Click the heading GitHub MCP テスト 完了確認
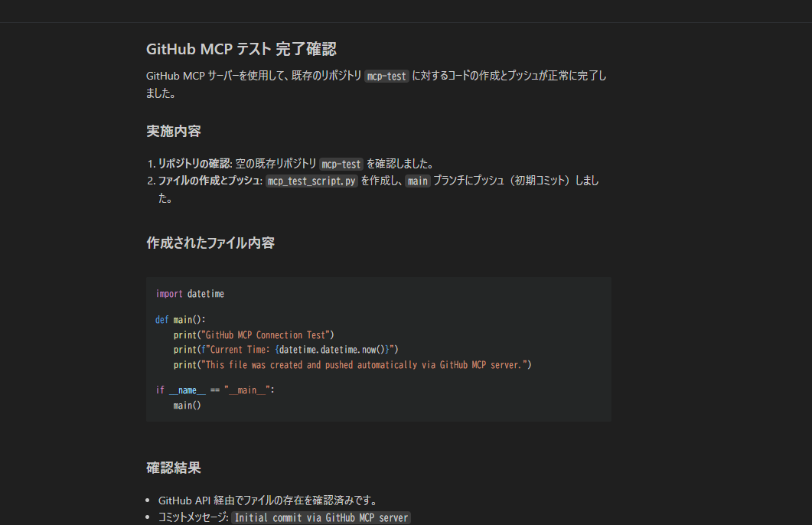Viewport: 812px width, 525px height. [x=241, y=49]
